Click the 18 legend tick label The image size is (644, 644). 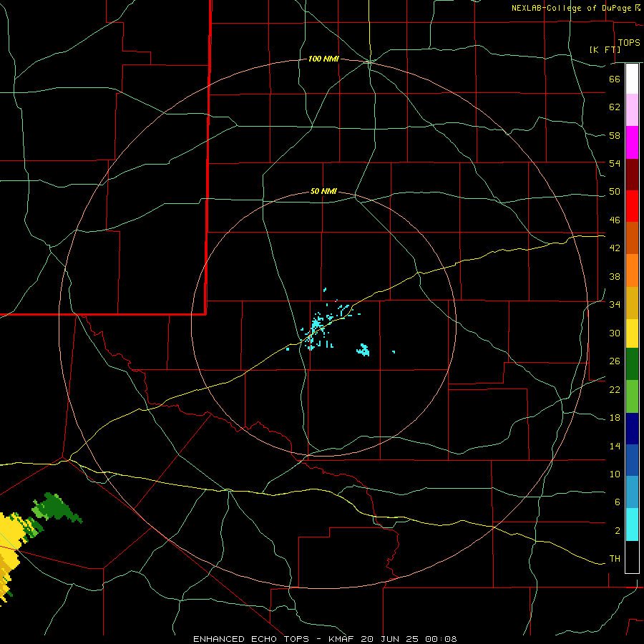[x=615, y=418]
